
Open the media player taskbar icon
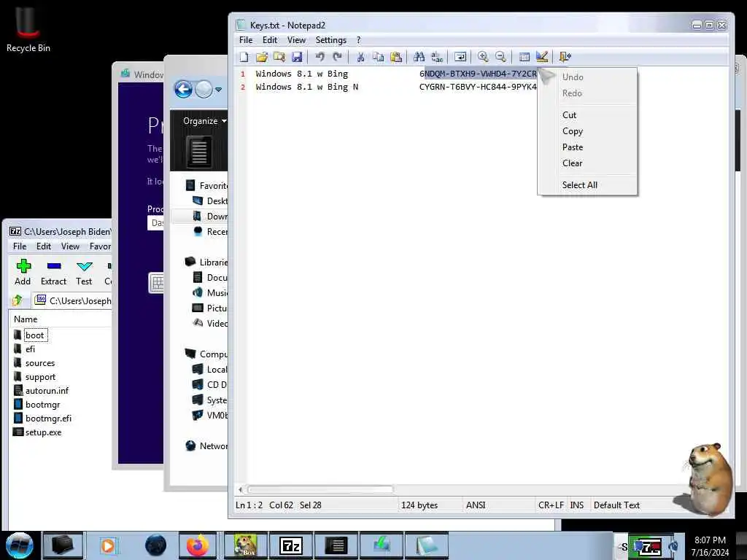pos(108,545)
